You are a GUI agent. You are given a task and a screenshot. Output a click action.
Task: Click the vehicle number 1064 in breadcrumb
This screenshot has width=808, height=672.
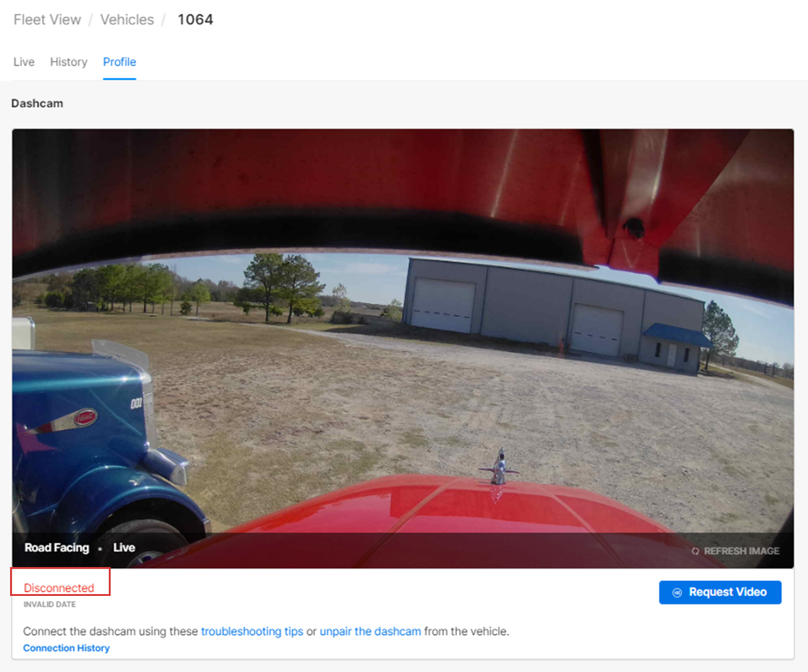point(195,19)
